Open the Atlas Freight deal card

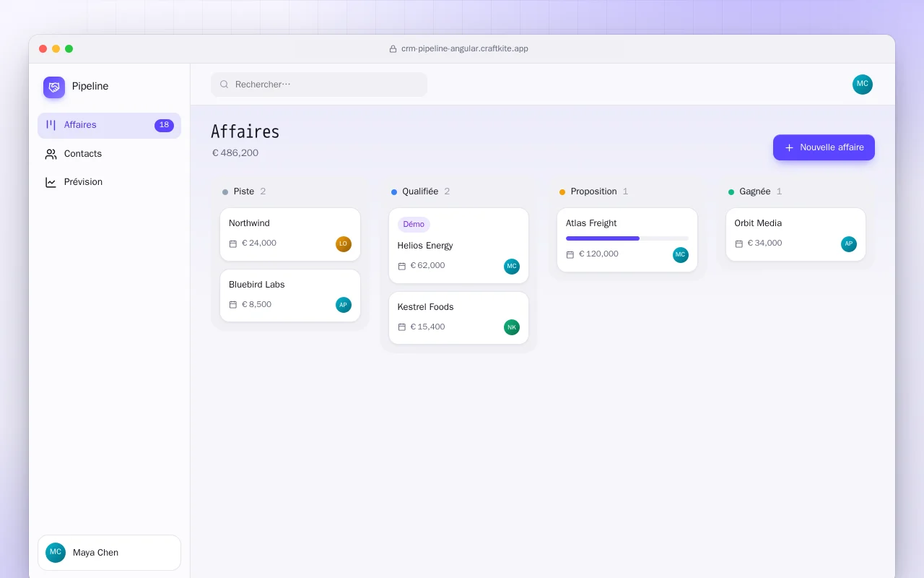click(x=627, y=240)
